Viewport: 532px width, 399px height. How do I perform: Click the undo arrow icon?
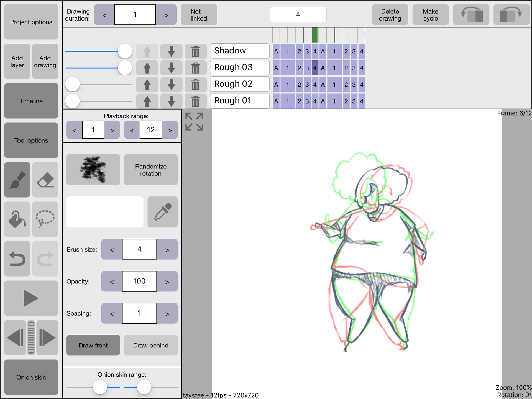17,259
